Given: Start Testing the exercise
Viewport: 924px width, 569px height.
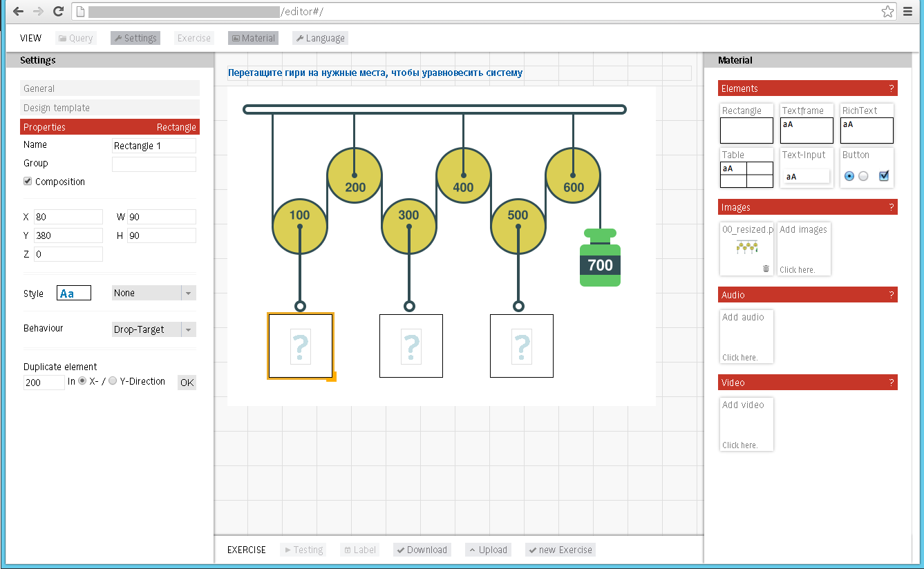Looking at the screenshot, I should (x=303, y=550).
